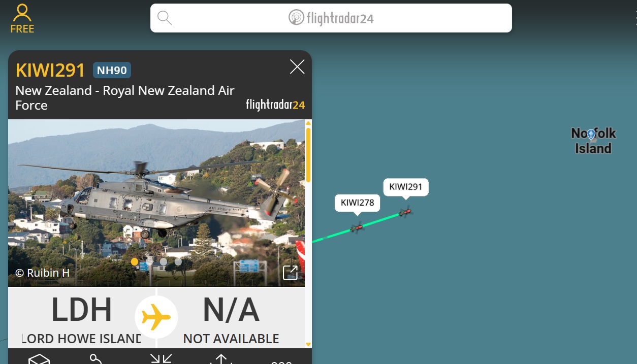The width and height of the screenshot is (637, 364).
Task: Click the search magnifier icon
Action: pyautogui.click(x=164, y=18)
